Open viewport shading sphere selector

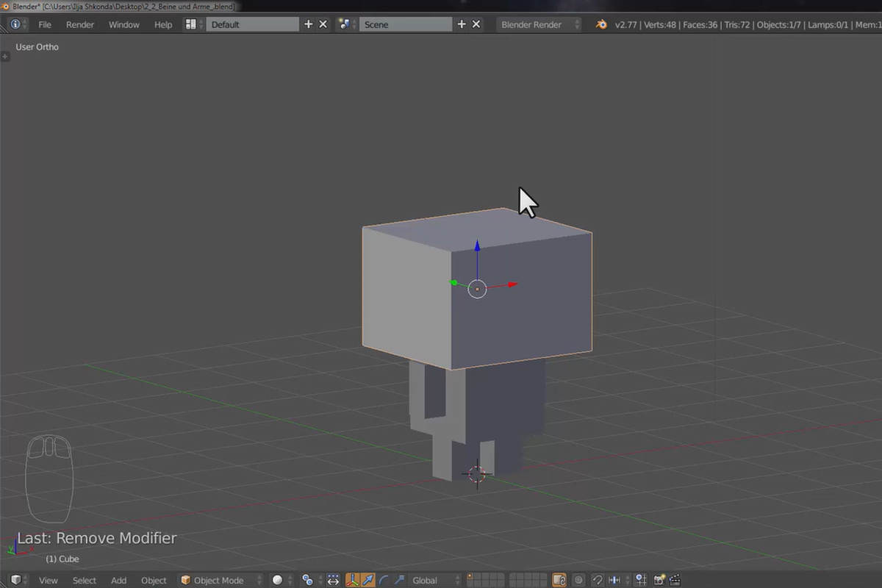coord(281,580)
